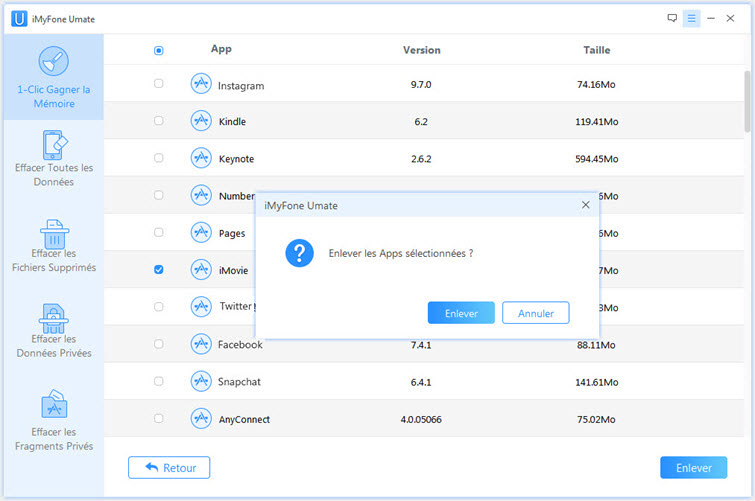Click Snapchat size 141.61Mo
Image resolution: width=755 pixels, height=501 pixels.
[x=597, y=382]
